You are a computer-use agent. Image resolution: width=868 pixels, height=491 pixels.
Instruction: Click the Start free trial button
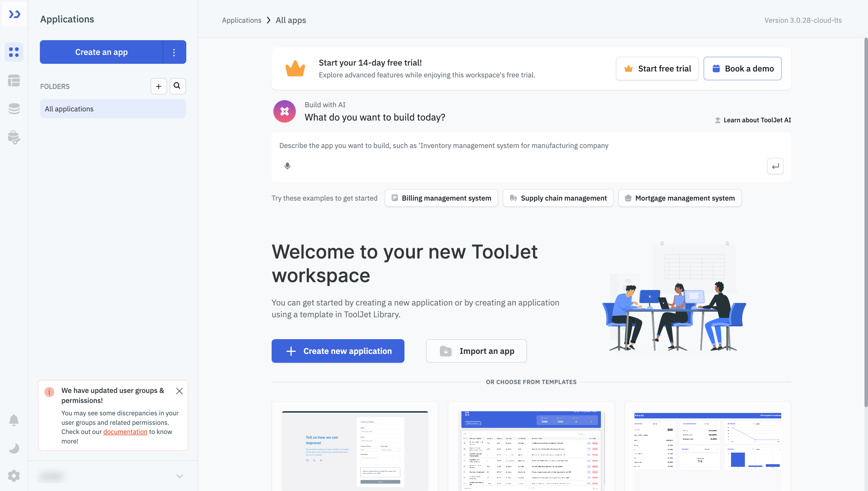click(x=657, y=69)
